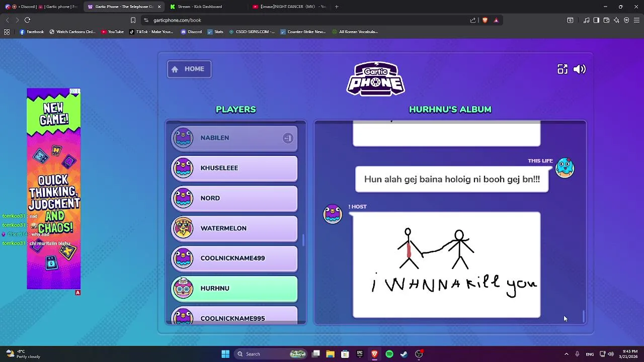This screenshot has height=362, width=644.
Task: Click the NEW GAME advertisement banner
Action: [54, 189]
